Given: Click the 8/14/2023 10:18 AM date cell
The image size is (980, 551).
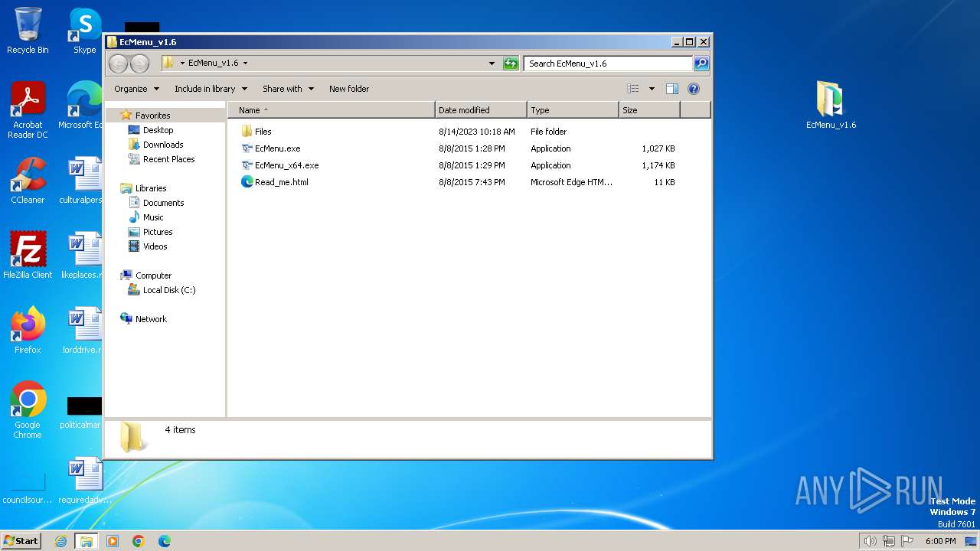Looking at the screenshot, I should pos(477,132).
